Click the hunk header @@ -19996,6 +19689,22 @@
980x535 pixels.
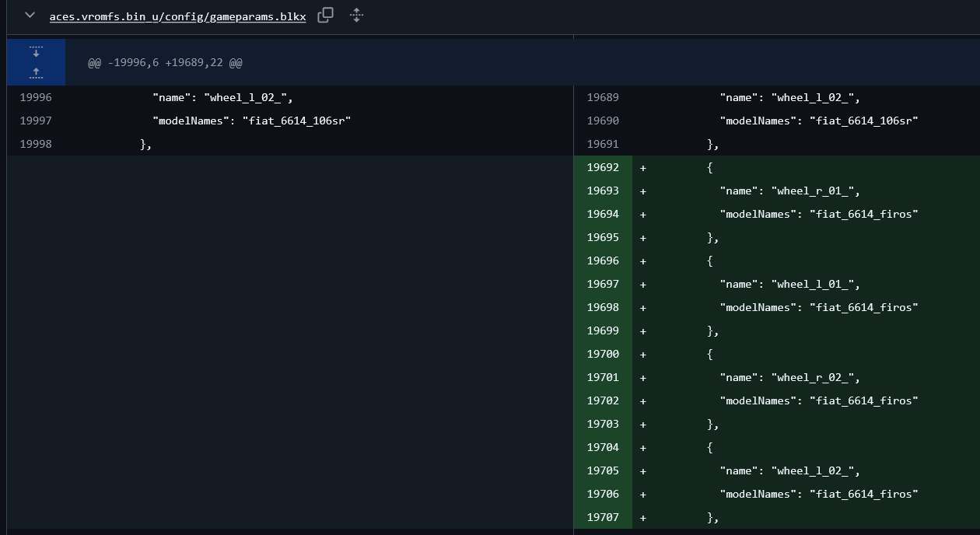pyautogui.click(x=165, y=62)
